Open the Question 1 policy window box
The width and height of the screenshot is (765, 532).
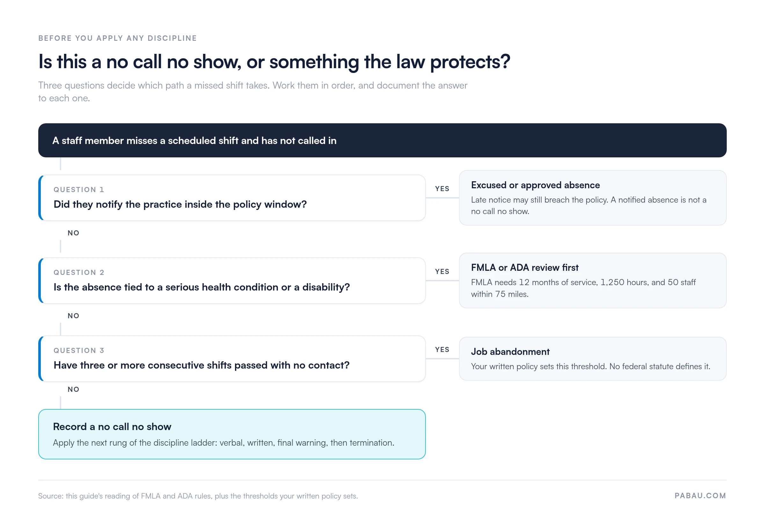pyautogui.click(x=232, y=198)
